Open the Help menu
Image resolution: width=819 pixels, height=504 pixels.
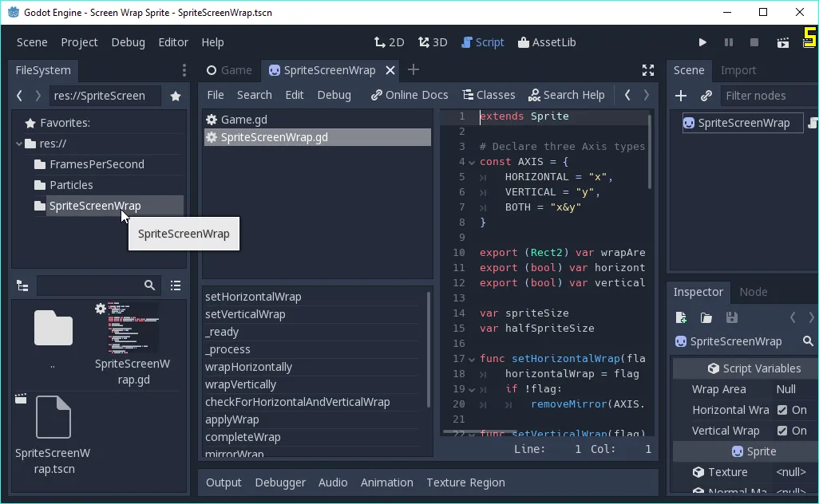click(212, 42)
